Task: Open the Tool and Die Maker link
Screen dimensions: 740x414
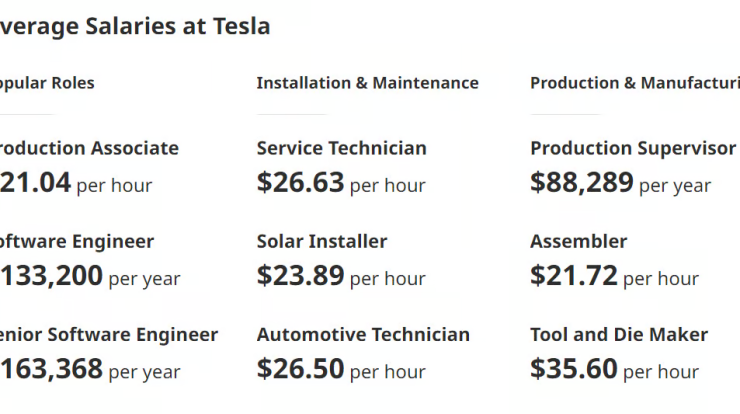Action: pyautogui.click(x=619, y=335)
